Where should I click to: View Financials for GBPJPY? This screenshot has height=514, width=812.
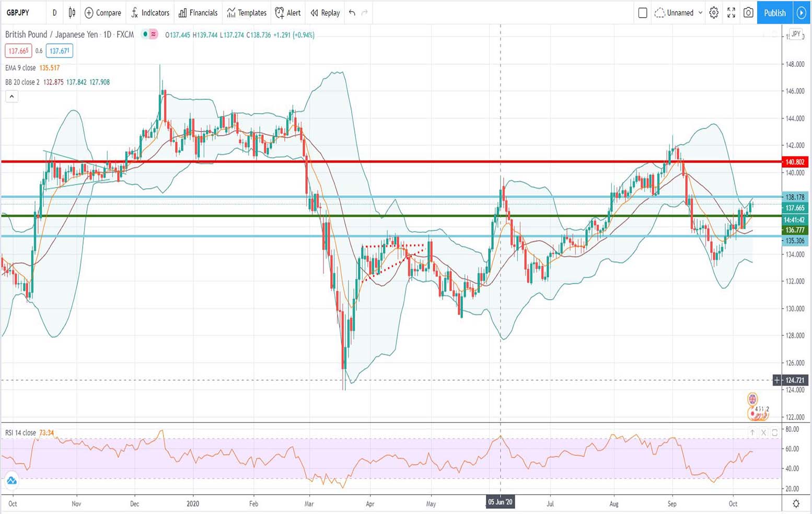198,13
